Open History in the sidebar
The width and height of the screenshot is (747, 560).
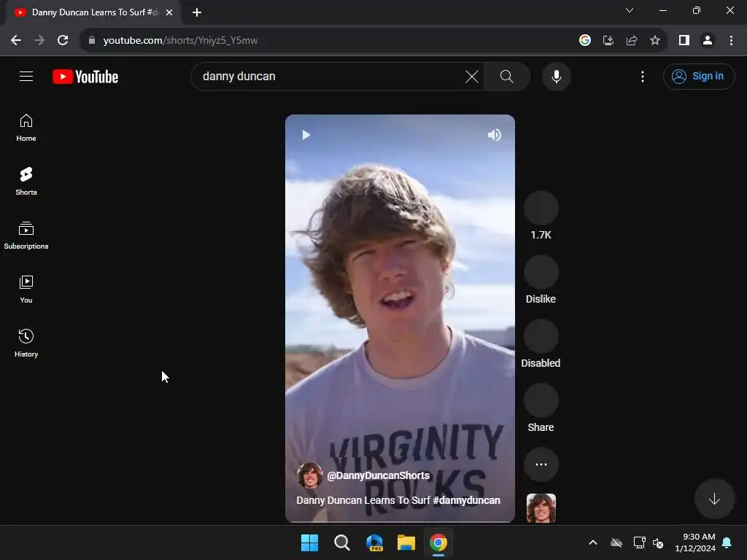[x=26, y=343]
